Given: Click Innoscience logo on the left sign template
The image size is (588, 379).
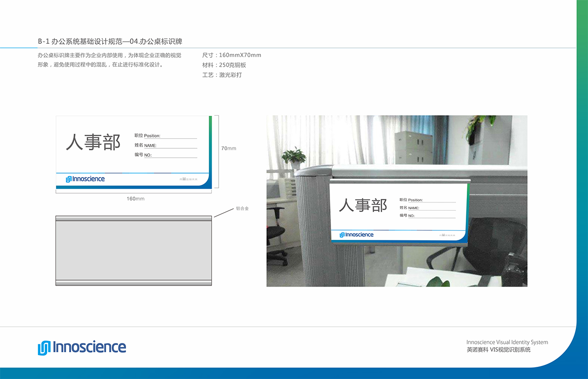Looking at the screenshot, I should 85,179.
